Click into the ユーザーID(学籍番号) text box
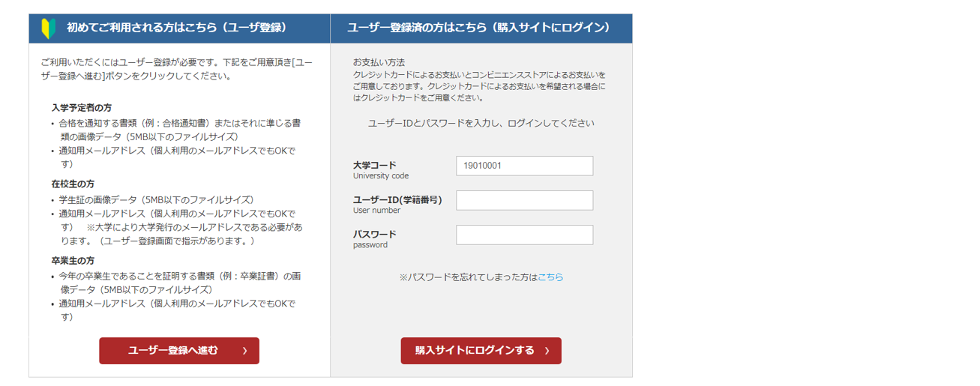Image resolution: width=980 pixels, height=386 pixels. [x=524, y=200]
